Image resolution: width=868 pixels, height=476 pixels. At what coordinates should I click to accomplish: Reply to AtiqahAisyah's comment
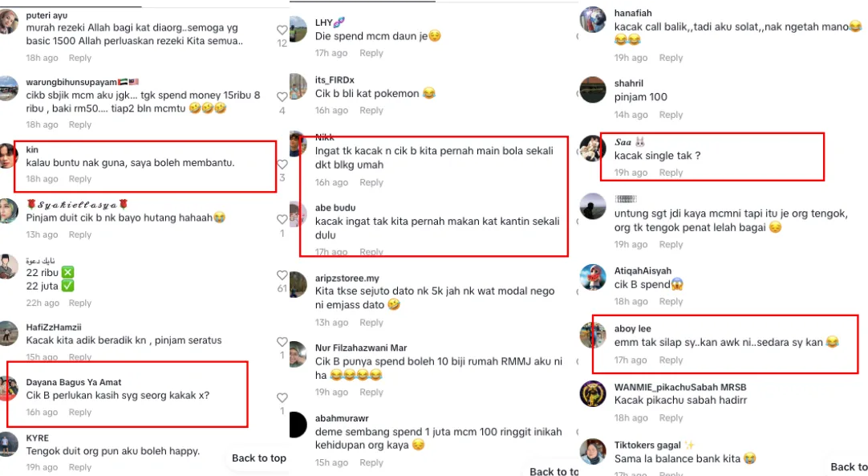tap(671, 302)
